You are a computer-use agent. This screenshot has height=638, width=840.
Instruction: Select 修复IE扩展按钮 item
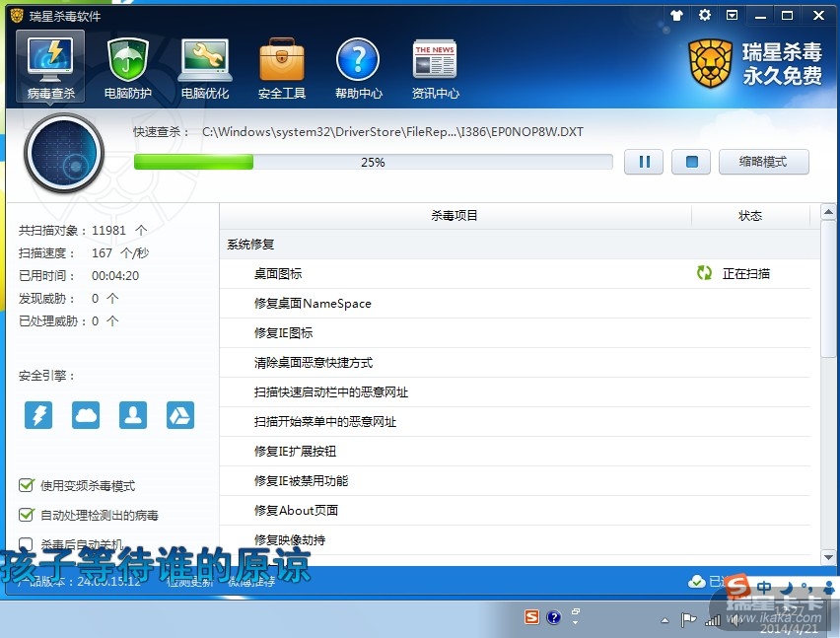click(516, 451)
